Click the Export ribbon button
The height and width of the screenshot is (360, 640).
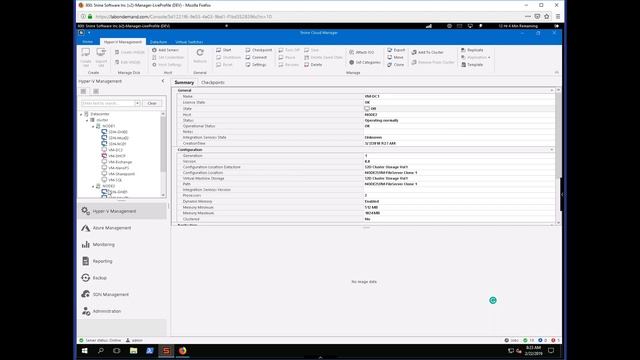(x=396, y=50)
